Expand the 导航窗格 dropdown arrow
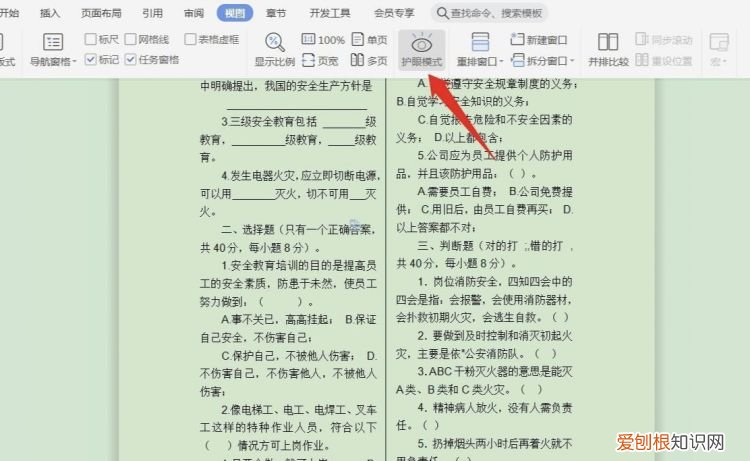The image size is (750, 461). pos(74,62)
